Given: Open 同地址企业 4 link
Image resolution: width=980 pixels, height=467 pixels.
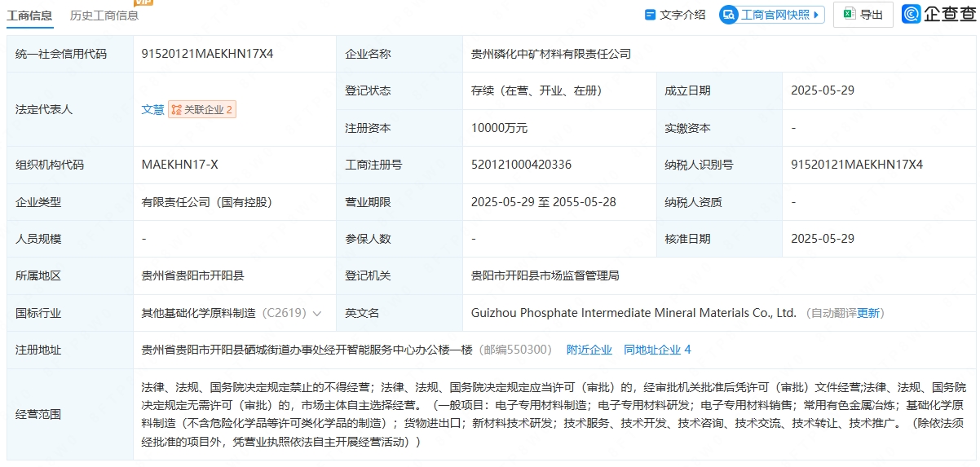Looking at the screenshot, I should 657,350.
